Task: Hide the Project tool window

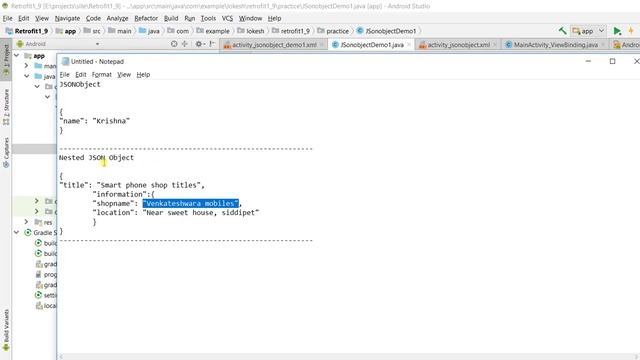Action: click(212, 44)
